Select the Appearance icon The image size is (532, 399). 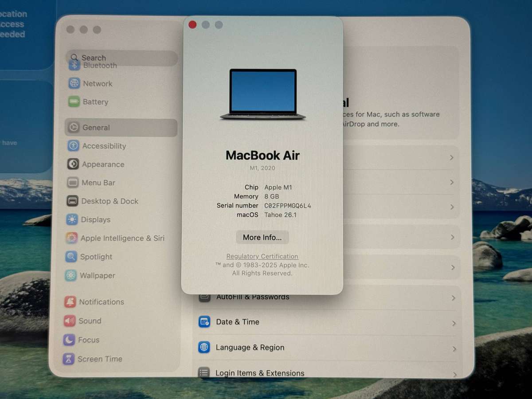73,164
